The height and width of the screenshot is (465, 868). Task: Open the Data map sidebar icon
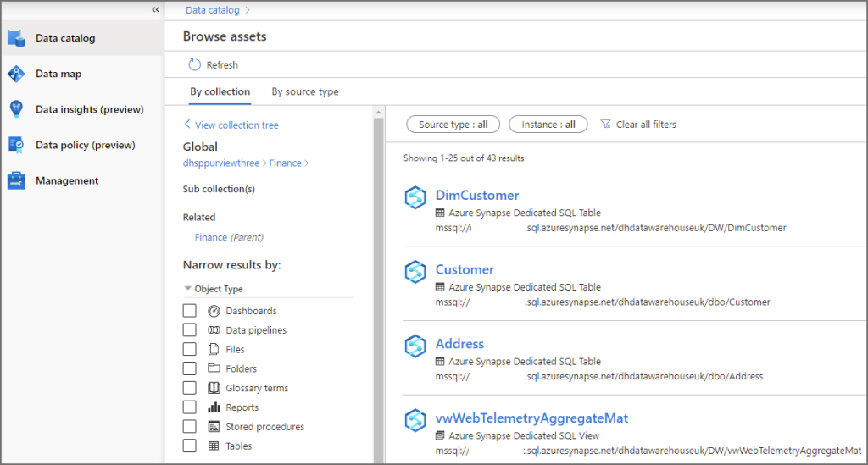(x=17, y=74)
